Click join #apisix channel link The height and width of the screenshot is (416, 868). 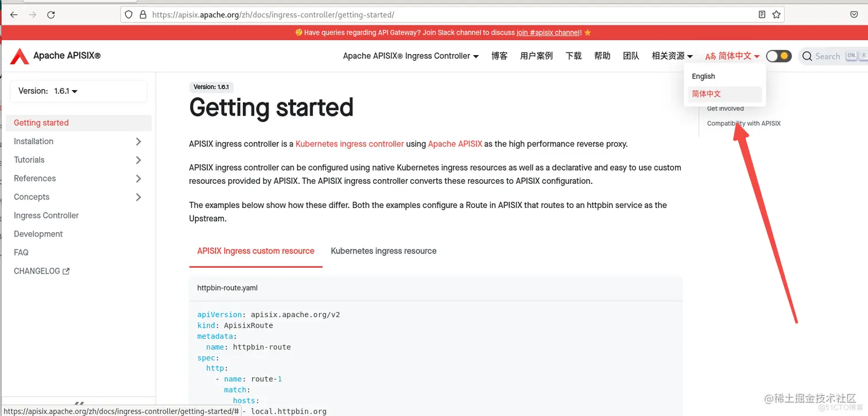549,33
